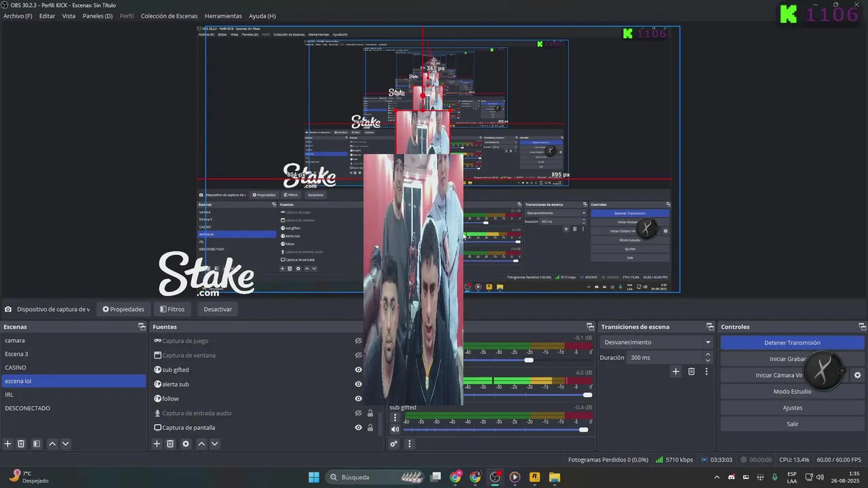Open the Colección de Escenas menu
Viewport: 868px width, 488px height.
[x=170, y=16]
